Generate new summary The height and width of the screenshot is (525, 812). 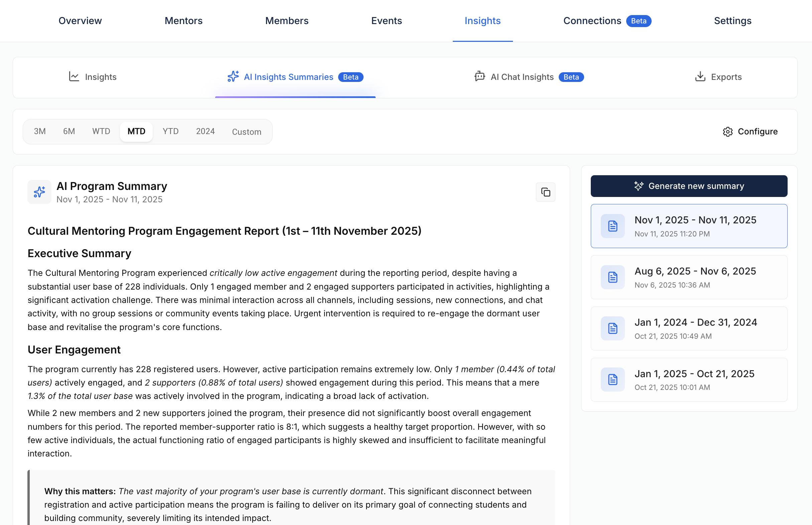coord(689,186)
